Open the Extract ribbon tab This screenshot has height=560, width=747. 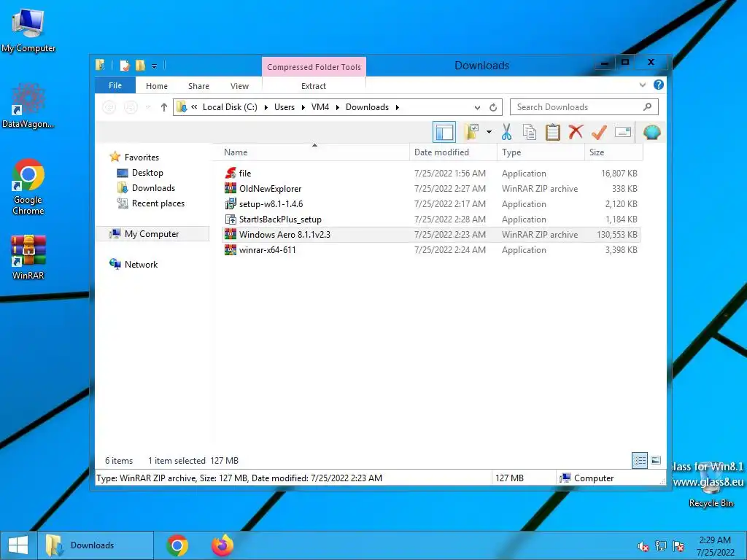pos(314,86)
